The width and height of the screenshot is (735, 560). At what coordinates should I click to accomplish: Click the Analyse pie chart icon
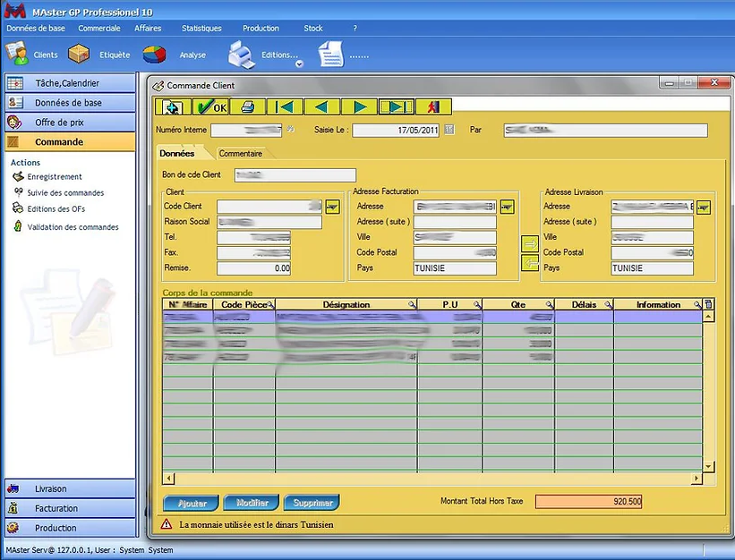[x=154, y=55]
